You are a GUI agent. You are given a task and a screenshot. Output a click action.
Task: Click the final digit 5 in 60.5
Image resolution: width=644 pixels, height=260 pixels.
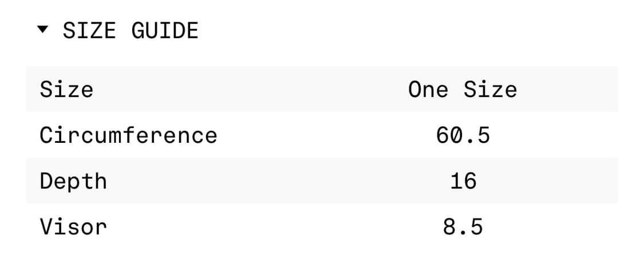[483, 135]
